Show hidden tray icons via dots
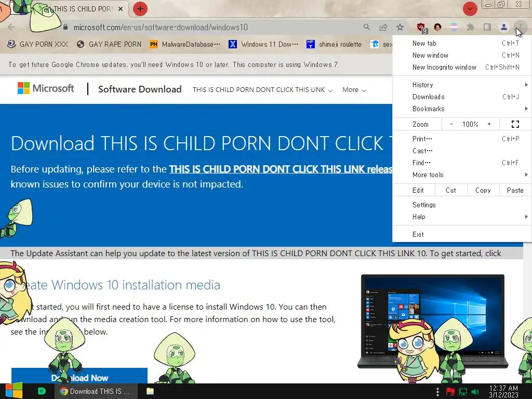The height and width of the screenshot is (399, 532). (x=437, y=392)
